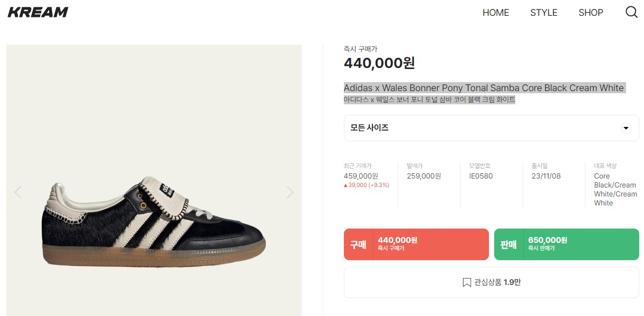Expand the 모든 사이즈 size dropdown
This screenshot has width=644, height=316.
[491, 128]
